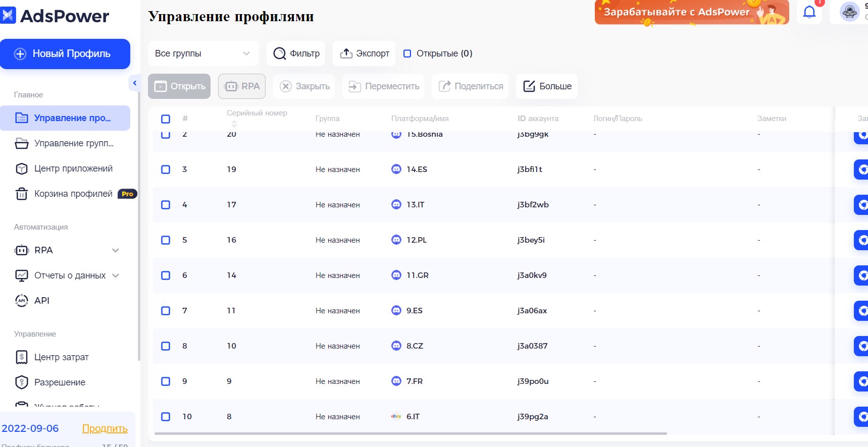868x447 pixels.
Task: Click the Фильтр button
Action: click(296, 53)
